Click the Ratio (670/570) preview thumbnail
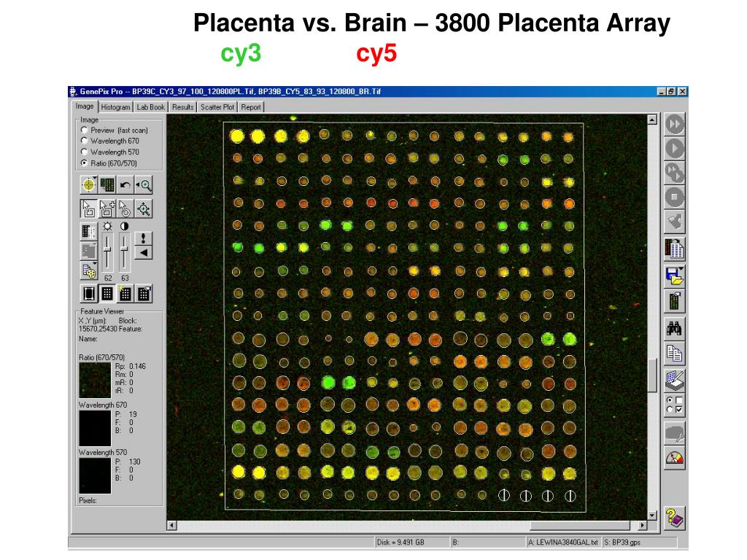This screenshot has width=747, height=560. pos(95,380)
